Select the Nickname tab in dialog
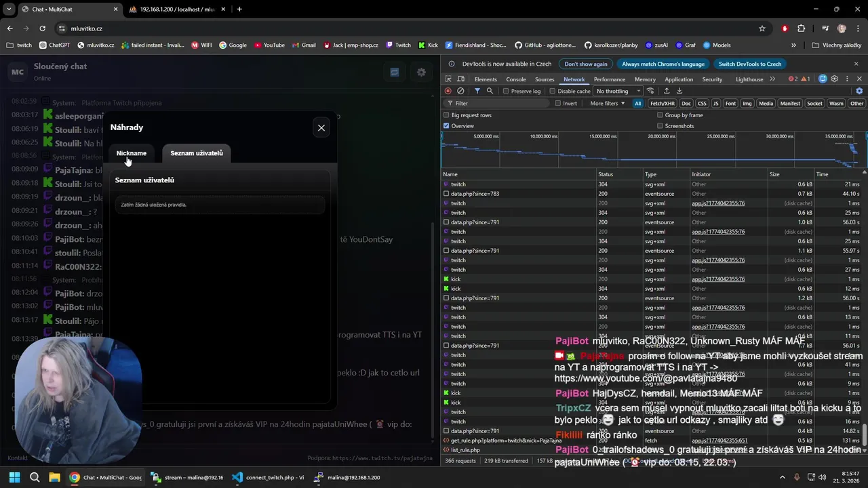 132,153
